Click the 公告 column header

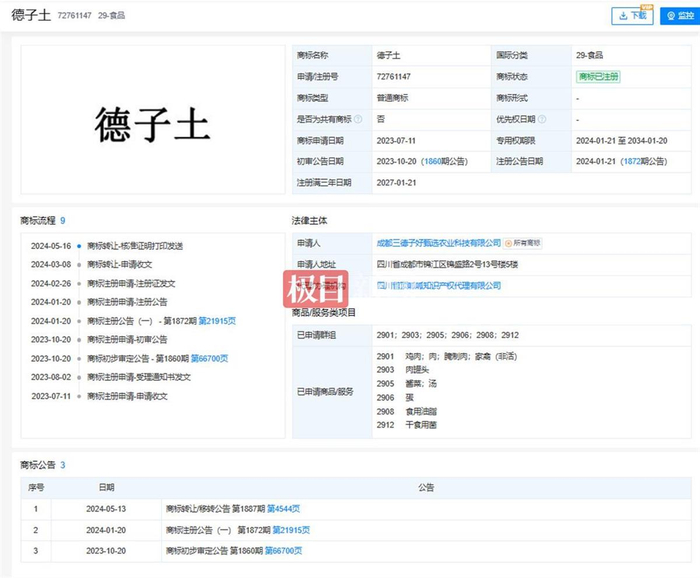point(426,487)
